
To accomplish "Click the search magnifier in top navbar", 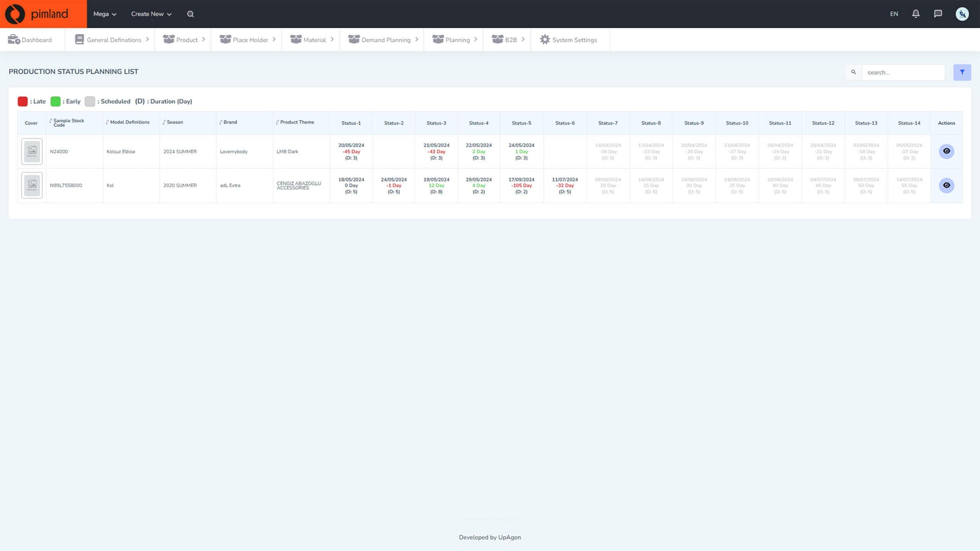I will [190, 14].
